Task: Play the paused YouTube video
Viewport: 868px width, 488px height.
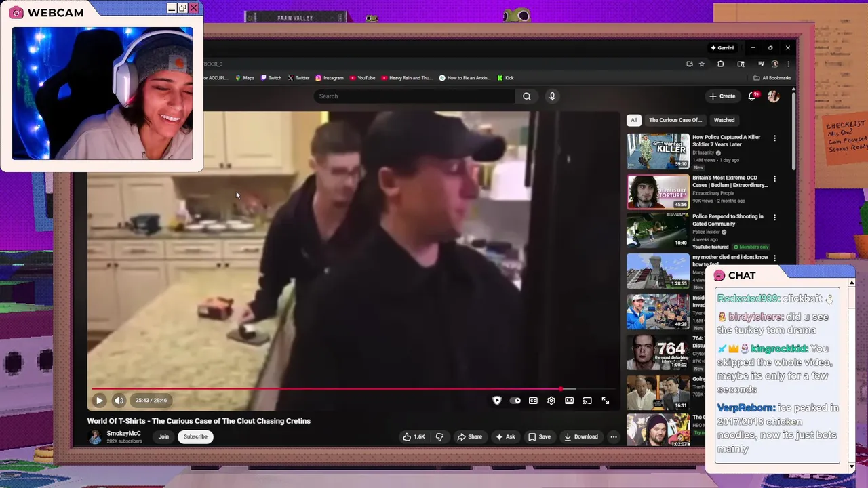Action: point(99,401)
